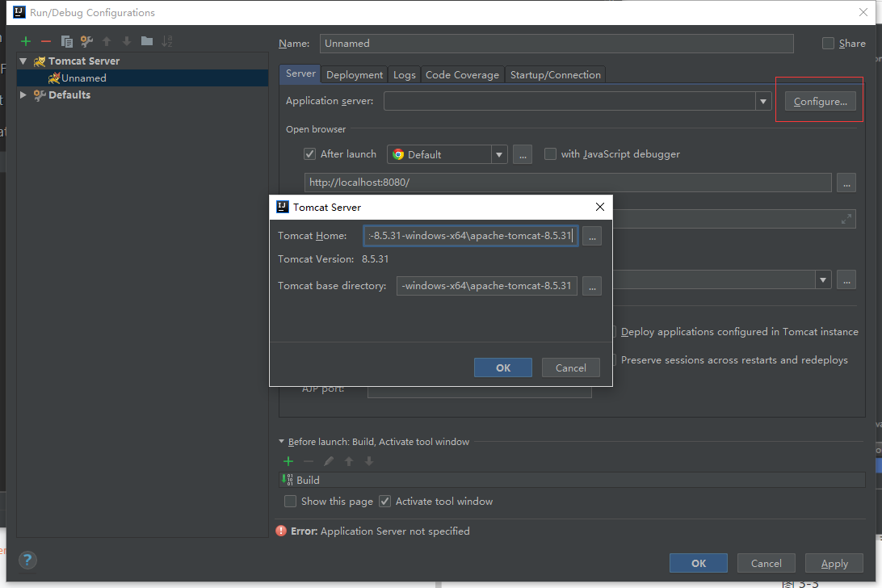Move configuration up arrow in toolbar

tap(107, 41)
